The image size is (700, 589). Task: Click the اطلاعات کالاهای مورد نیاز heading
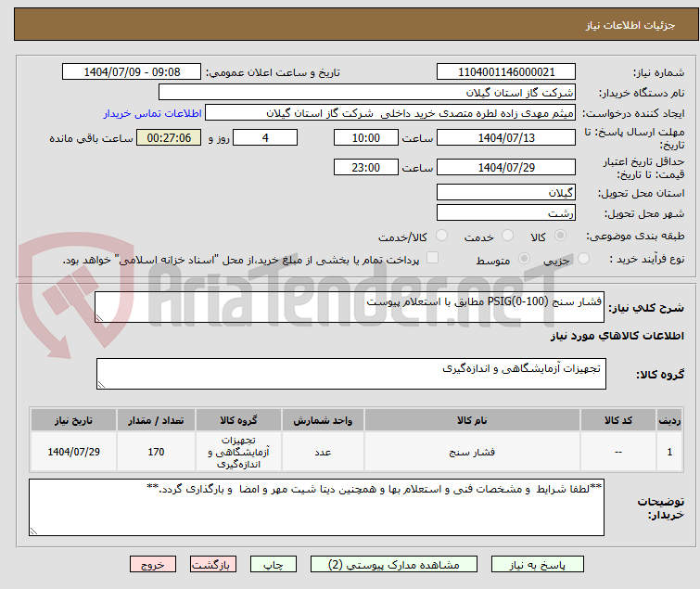click(617, 336)
